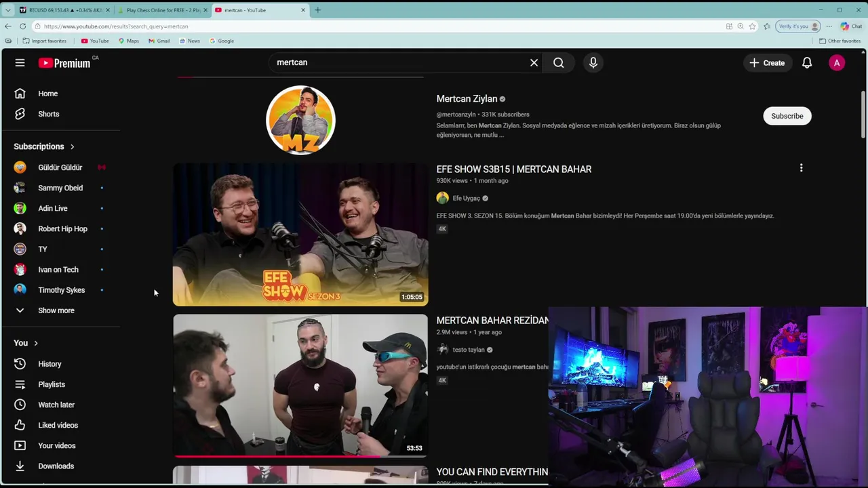Open more actions for the EFE SHOW video
The height and width of the screenshot is (488, 868).
point(801,168)
